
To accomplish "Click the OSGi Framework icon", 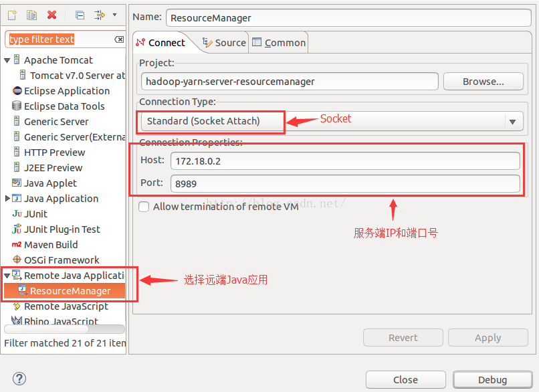I will point(17,260).
